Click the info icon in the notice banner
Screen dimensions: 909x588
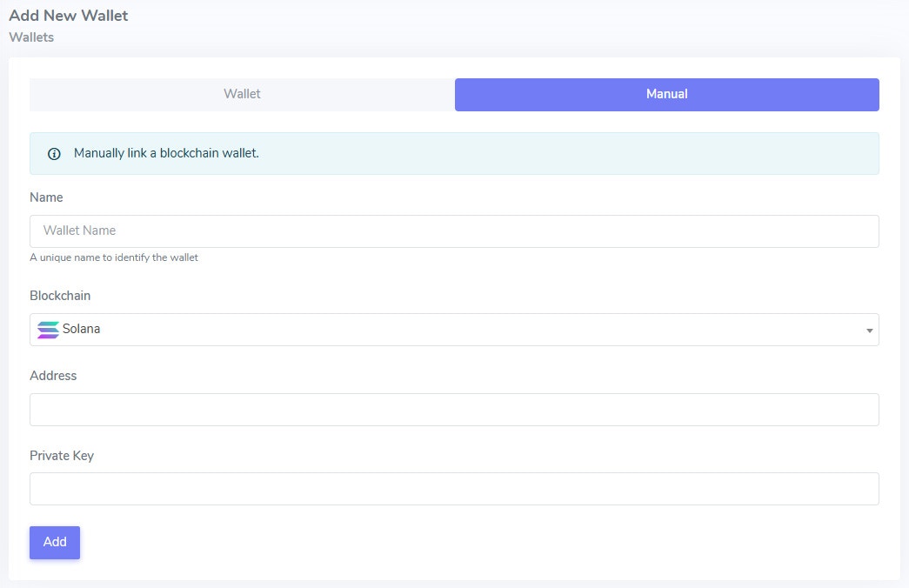coord(54,154)
